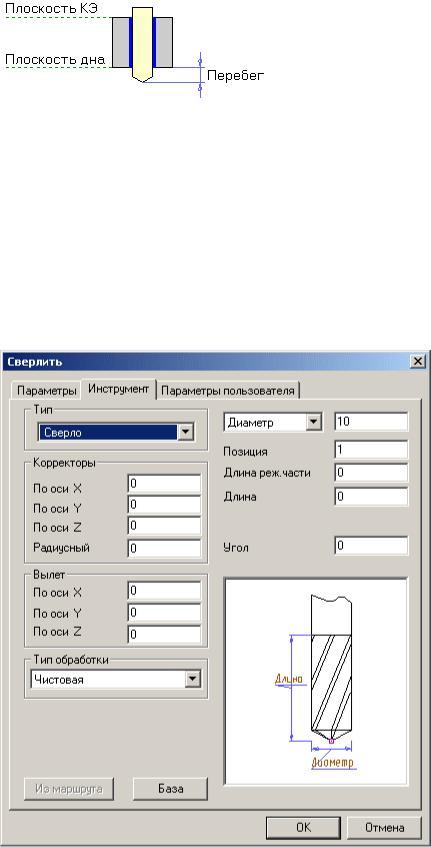The width and height of the screenshot is (431, 847).
Task: Click the Радиусный corrector field
Action: pos(164,548)
